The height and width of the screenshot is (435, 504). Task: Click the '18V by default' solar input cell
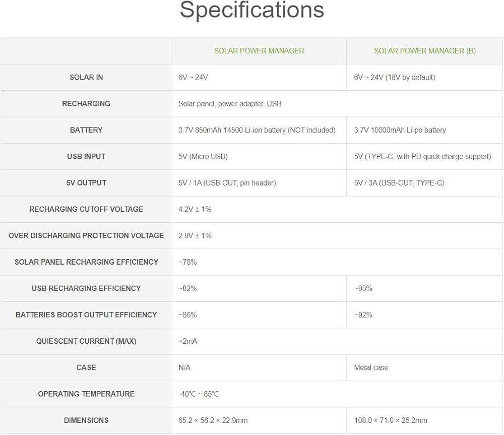click(394, 77)
